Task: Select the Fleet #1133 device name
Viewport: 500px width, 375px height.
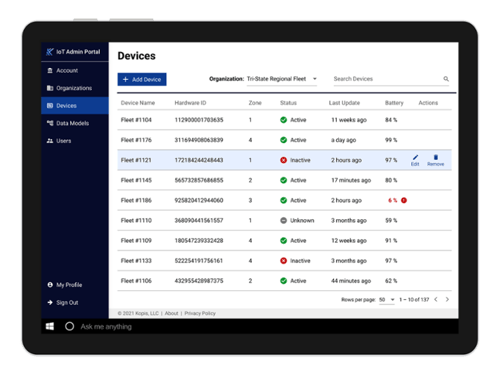Action: (136, 261)
